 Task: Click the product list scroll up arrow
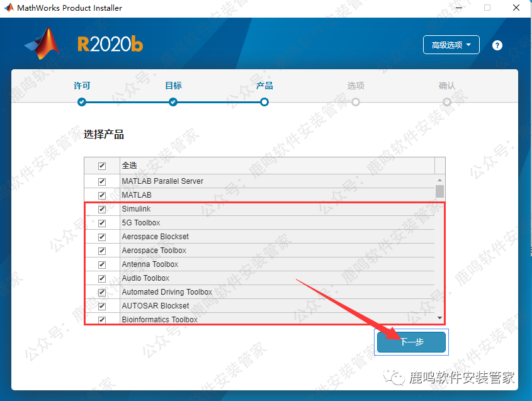[x=439, y=179]
